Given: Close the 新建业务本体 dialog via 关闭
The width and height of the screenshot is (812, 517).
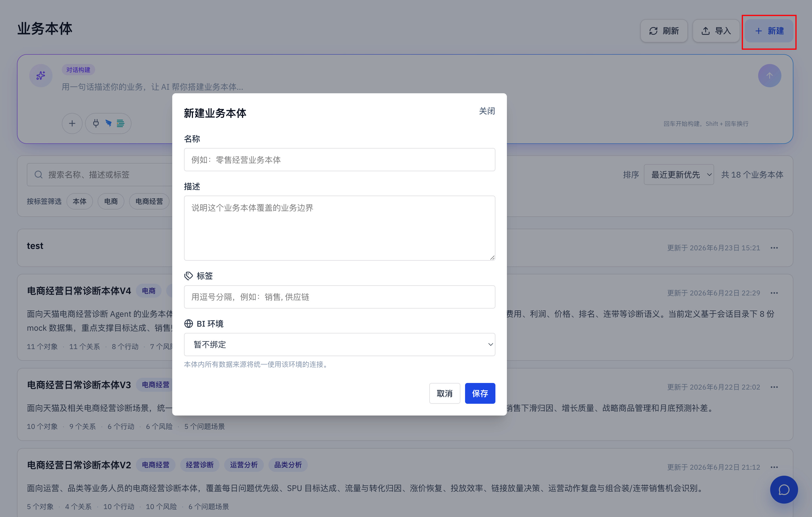Looking at the screenshot, I should [487, 111].
